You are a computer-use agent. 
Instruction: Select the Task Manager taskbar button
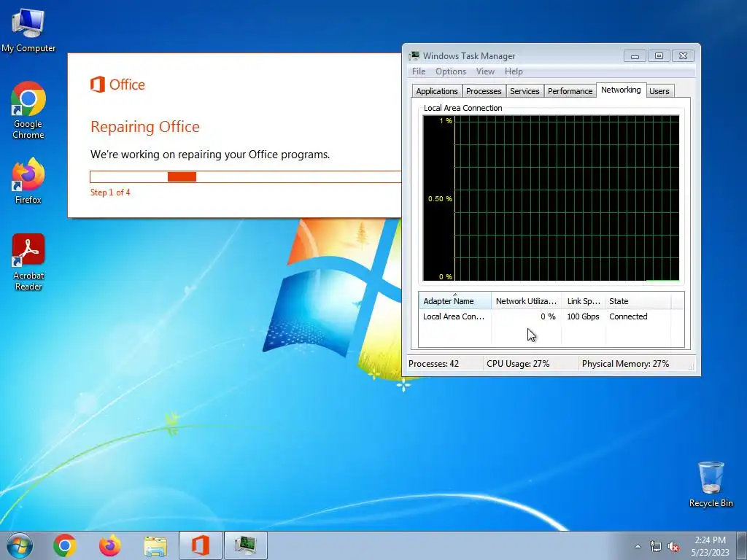point(246,545)
